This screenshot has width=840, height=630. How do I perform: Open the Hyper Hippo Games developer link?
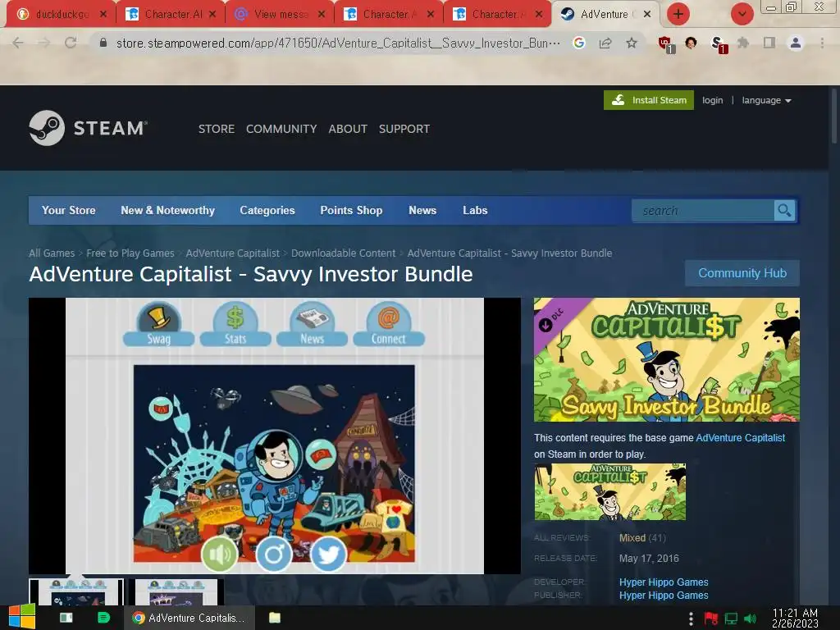[x=664, y=582]
